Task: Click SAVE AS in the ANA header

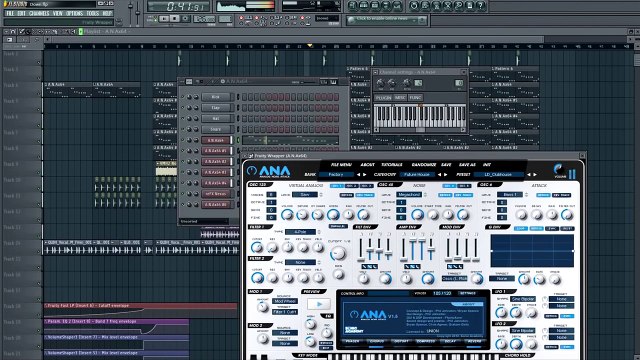Action: point(467,165)
